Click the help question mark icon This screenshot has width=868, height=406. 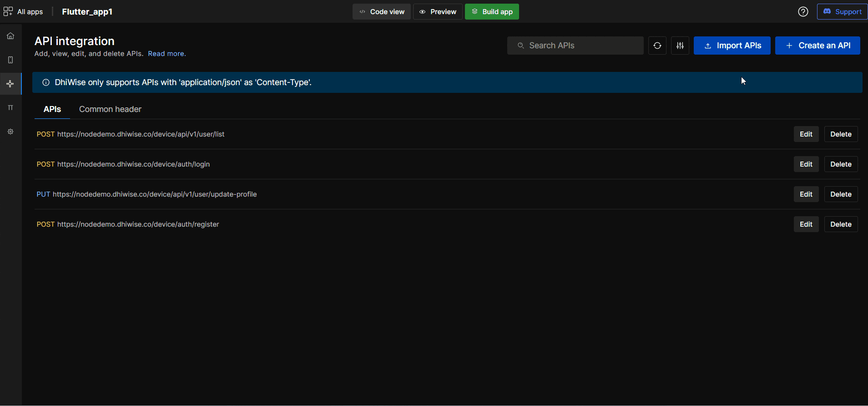click(x=803, y=12)
